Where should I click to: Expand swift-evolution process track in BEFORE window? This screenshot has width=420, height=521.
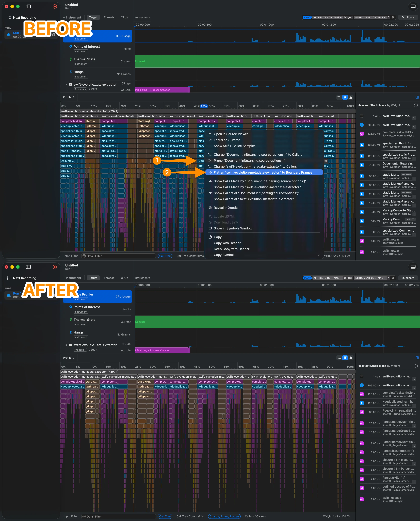66,85
